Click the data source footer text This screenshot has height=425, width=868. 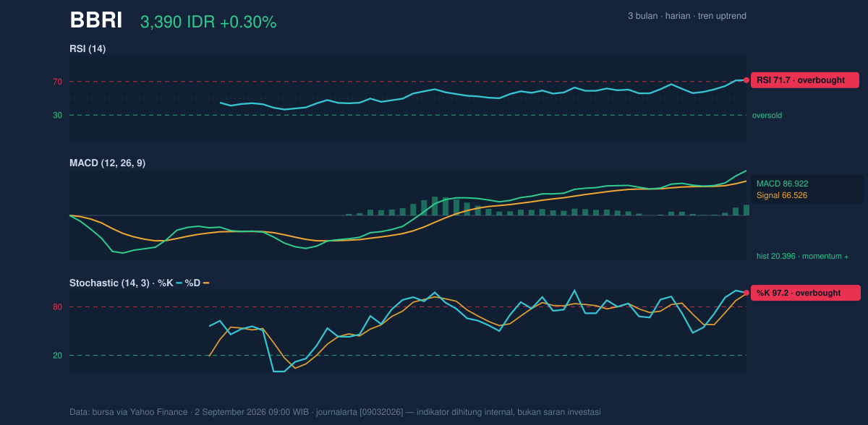point(335,412)
